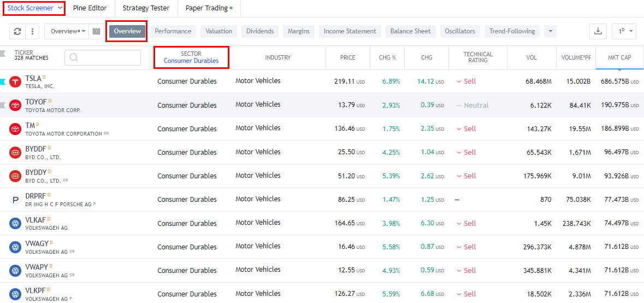Click the refresh screener icon
The image size is (644, 303).
click(17, 31)
